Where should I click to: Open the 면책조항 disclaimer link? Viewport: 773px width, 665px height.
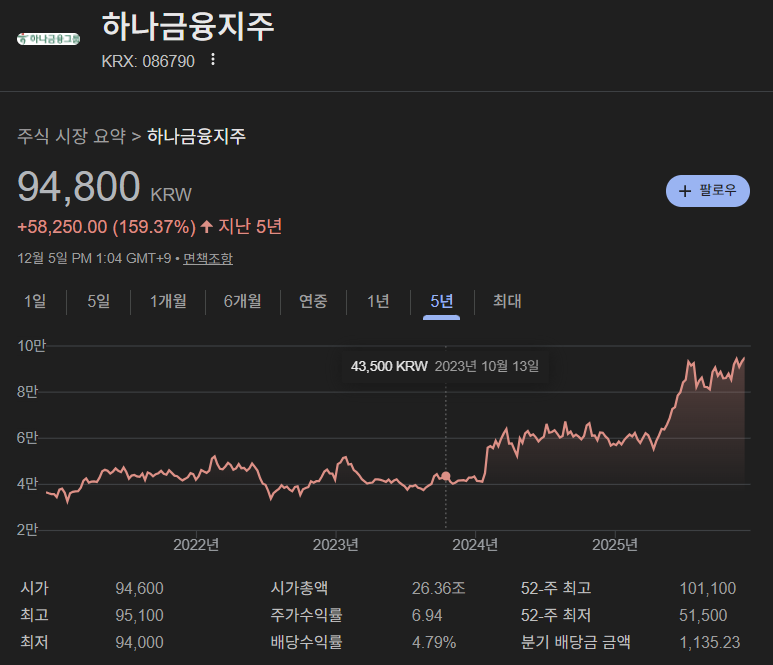click(x=208, y=258)
